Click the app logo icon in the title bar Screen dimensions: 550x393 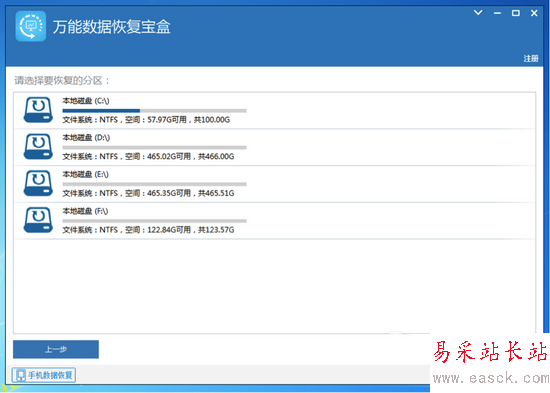(x=31, y=26)
